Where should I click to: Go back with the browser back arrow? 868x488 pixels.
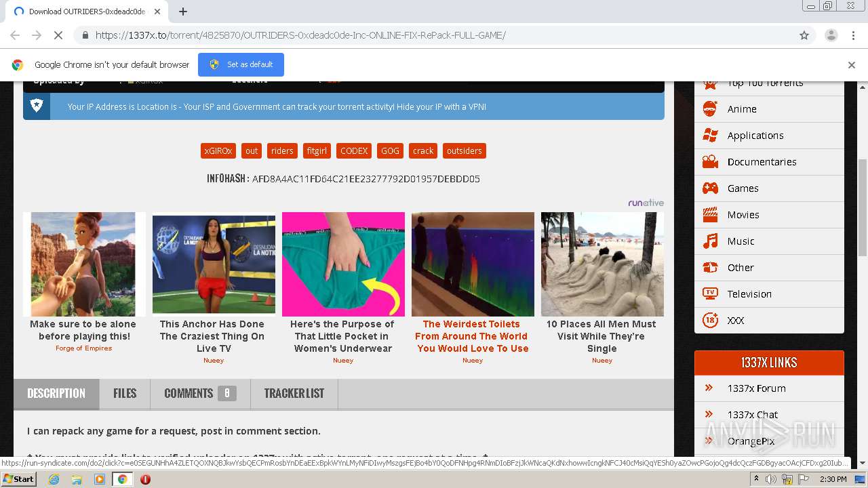click(15, 35)
